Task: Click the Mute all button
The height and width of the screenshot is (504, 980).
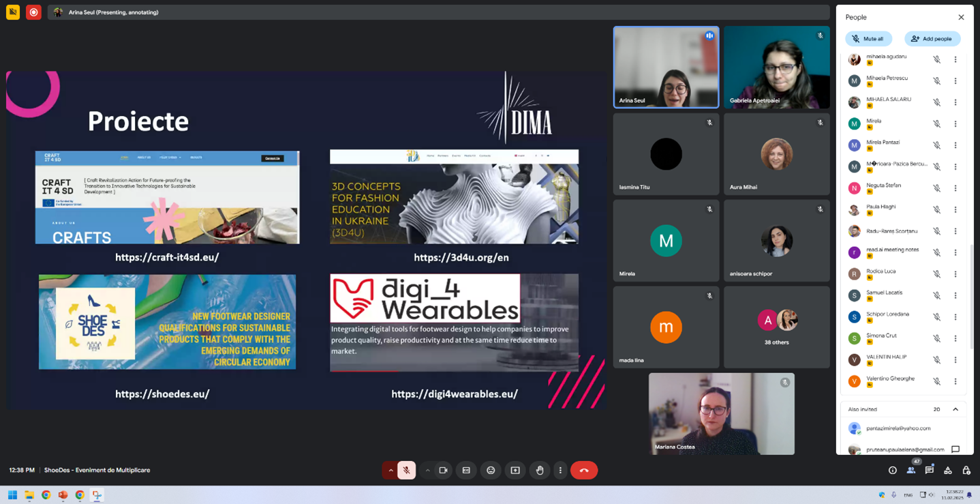Action: pos(868,39)
